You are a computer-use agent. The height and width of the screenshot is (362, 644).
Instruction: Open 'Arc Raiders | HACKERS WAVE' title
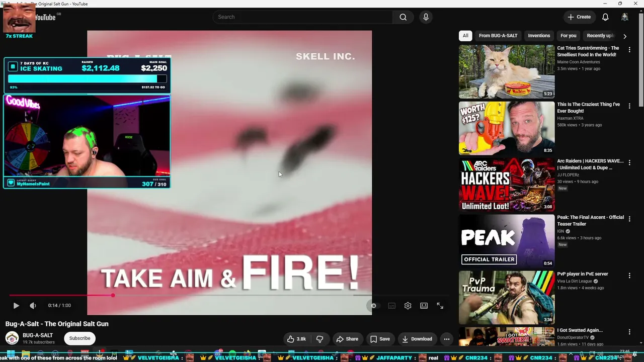[x=590, y=164]
